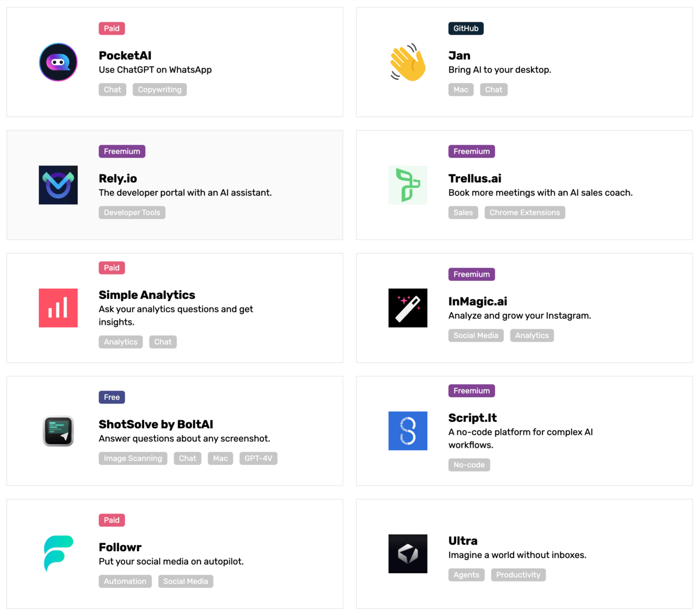Click the Productivity tag under Ultra

(x=518, y=575)
